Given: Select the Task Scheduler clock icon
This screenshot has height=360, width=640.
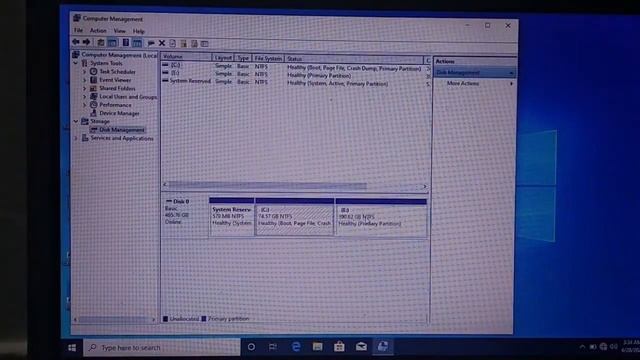Looking at the screenshot, I should tap(93, 71).
